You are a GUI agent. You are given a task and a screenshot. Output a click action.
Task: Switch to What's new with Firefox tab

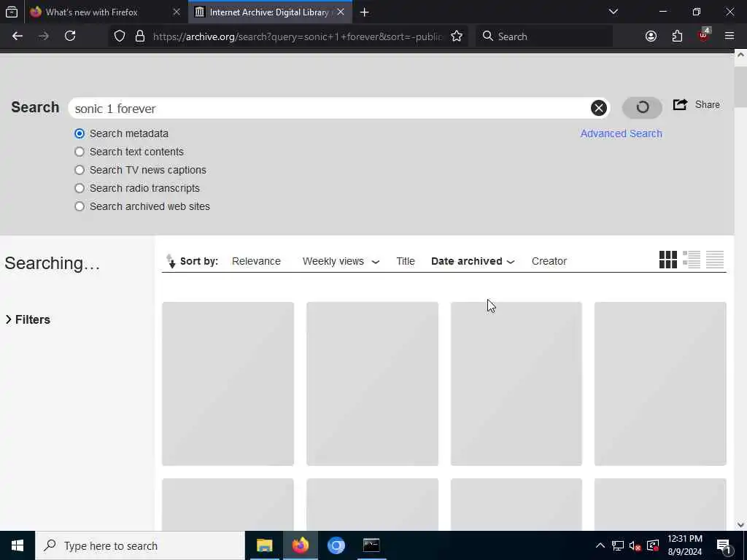tap(91, 12)
